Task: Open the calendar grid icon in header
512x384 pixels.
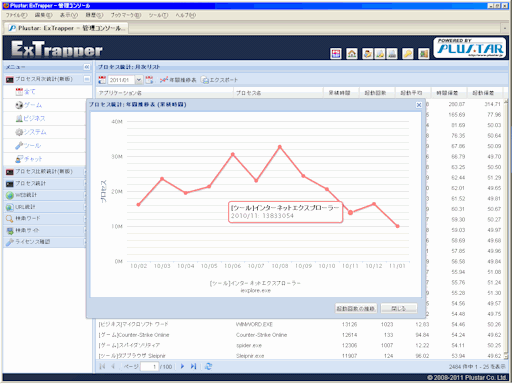Action: point(336,53)
